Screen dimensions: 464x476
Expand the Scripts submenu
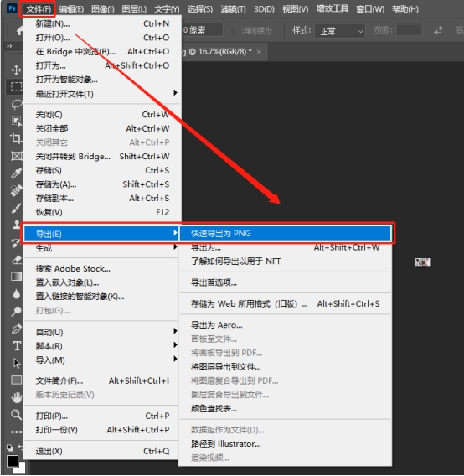(x=102, y=346)
